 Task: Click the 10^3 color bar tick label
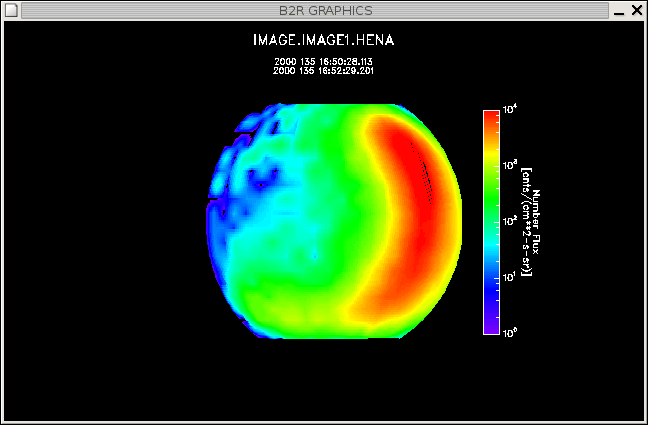tap(510, 165)
